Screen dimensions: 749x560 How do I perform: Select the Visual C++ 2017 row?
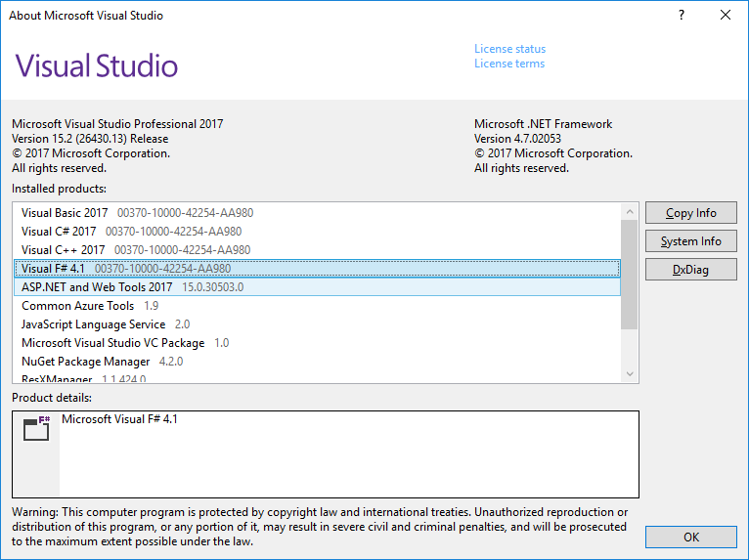coord(317,250)
